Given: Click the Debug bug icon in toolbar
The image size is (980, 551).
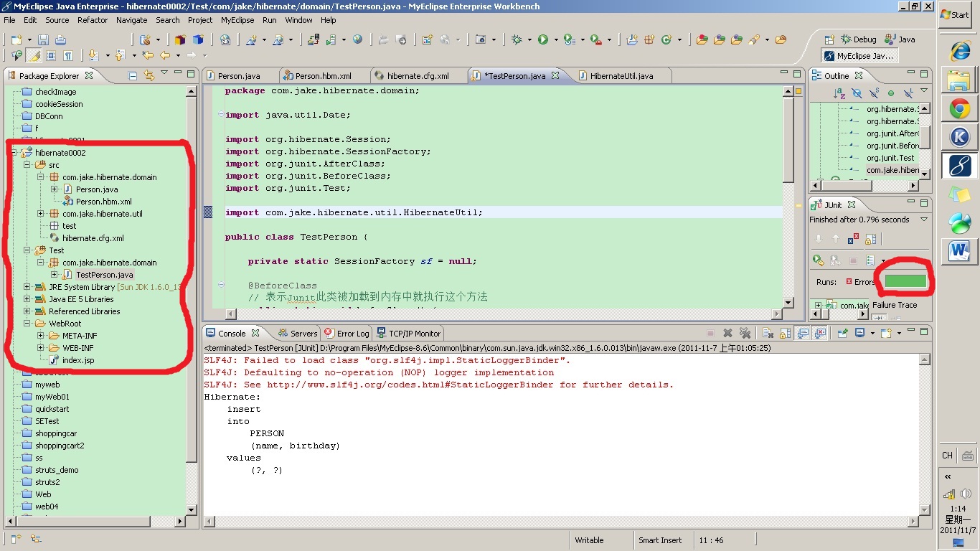Looking at the screenshot, I should pyautogui.click(x=517, y=40).
